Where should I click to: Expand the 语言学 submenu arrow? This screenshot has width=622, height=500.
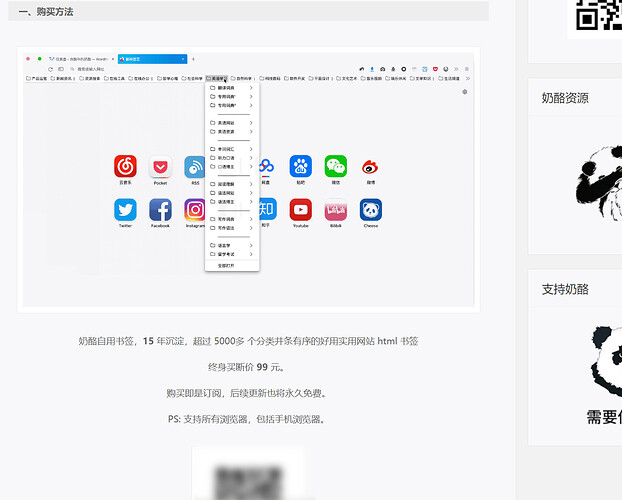click(251, 245)
